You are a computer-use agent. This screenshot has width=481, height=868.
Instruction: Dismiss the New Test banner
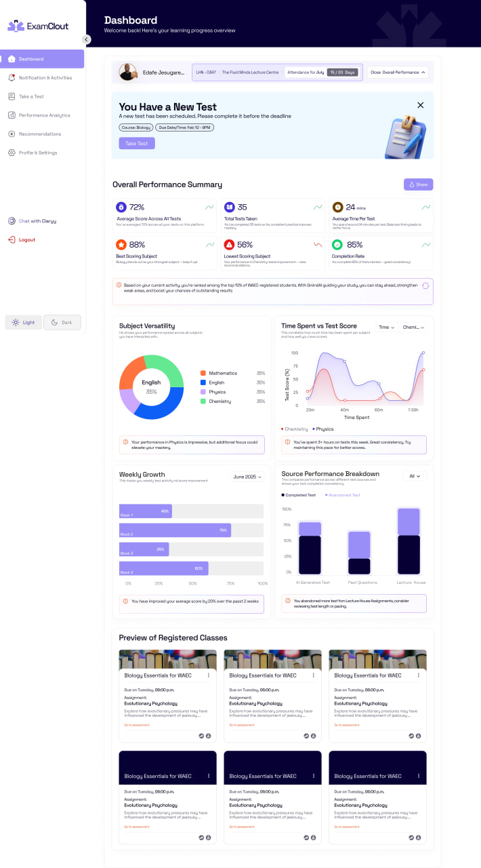[x=420, y=105]
